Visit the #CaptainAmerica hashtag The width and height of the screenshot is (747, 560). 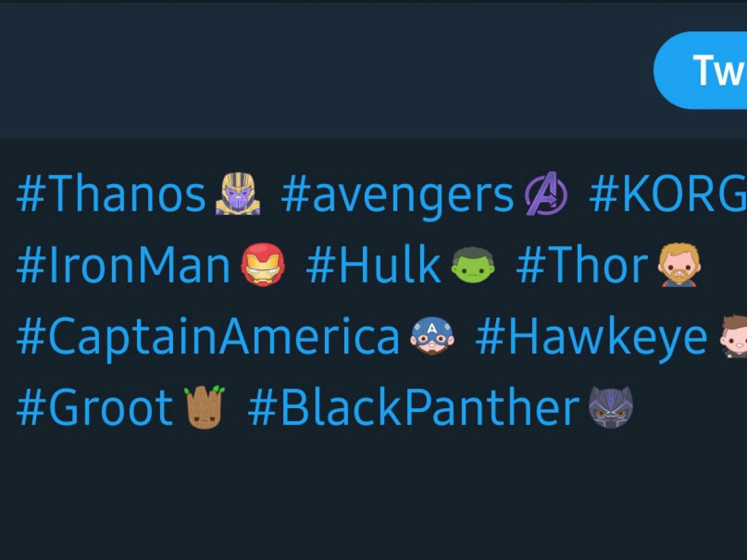(x=208, y=337)
